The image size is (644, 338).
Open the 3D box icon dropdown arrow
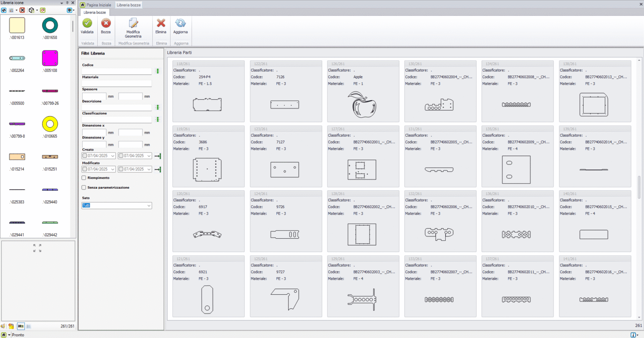click(x=37, y=10)
